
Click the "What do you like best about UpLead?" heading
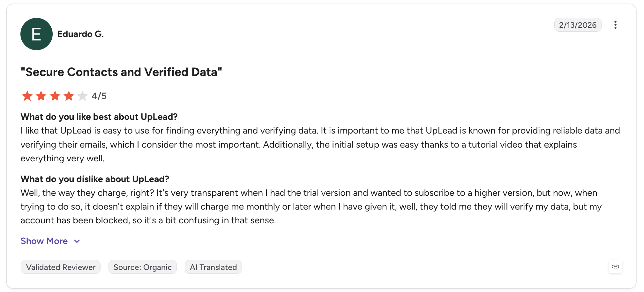coord(99,117)
